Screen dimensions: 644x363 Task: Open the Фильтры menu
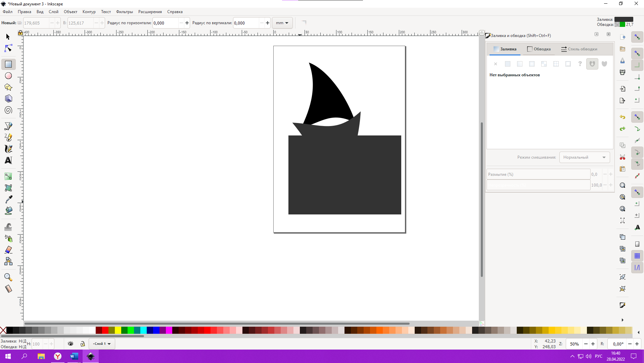pyautogui.click(x=125, y=12)
